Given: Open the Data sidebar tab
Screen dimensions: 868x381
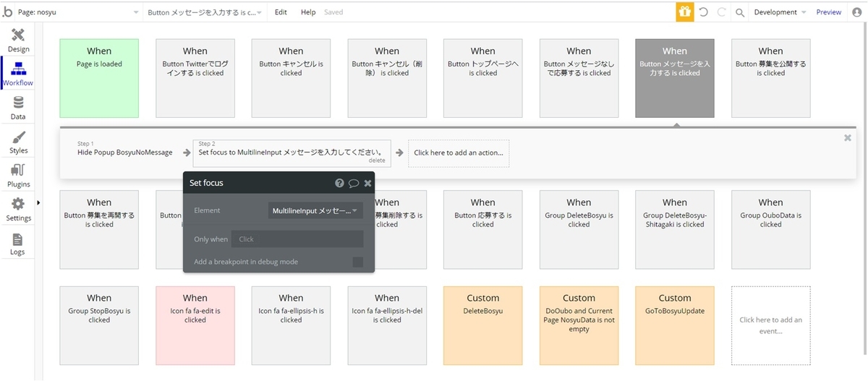Looking at the screenshot, I should pos(18,108).
